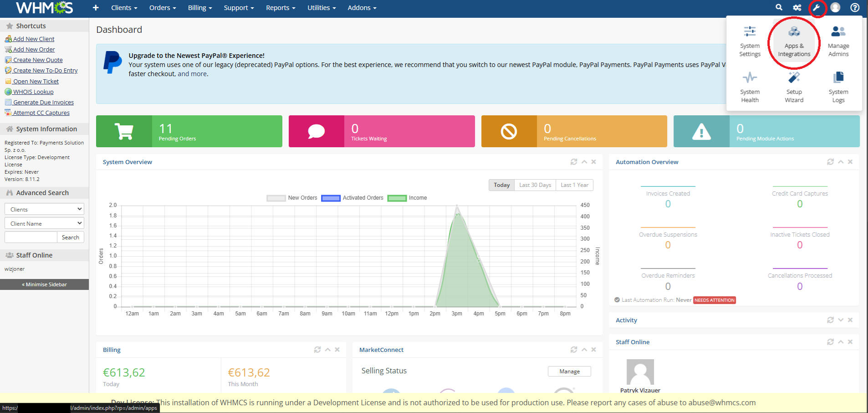
Task: Open System Settings from the wrench menu
Action: tap(750, 41)
